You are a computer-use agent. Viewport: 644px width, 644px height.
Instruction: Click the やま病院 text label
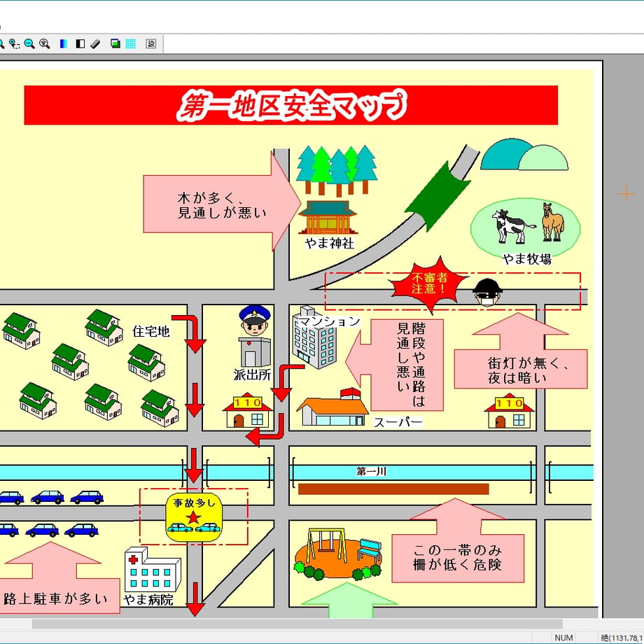148,600
